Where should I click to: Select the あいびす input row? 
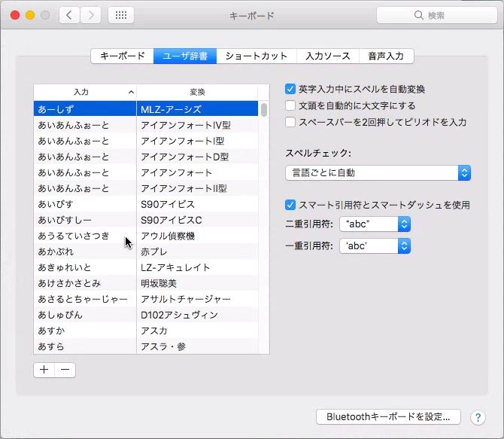coord(85,204)
